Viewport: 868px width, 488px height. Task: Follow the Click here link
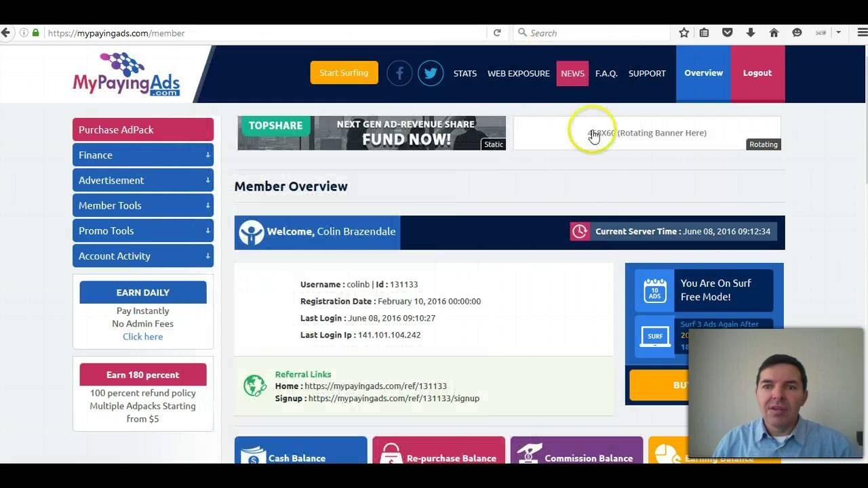click(x=142, y=336)
